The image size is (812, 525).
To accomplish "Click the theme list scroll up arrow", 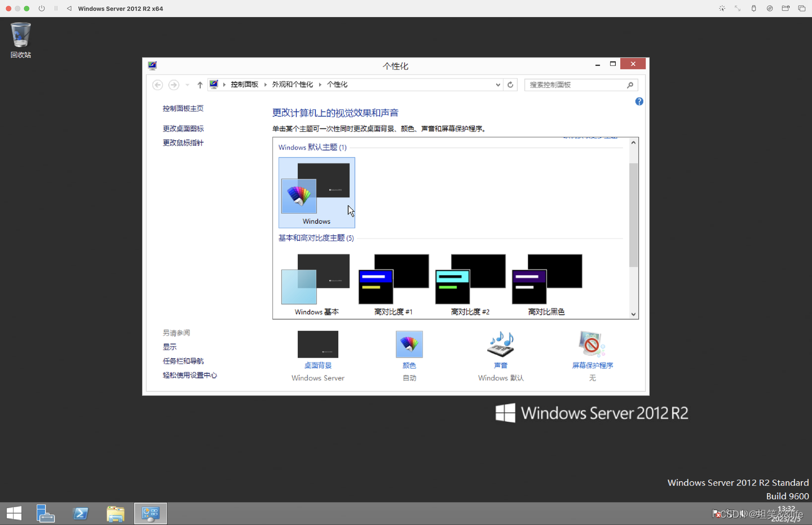I will coord(633,143).
